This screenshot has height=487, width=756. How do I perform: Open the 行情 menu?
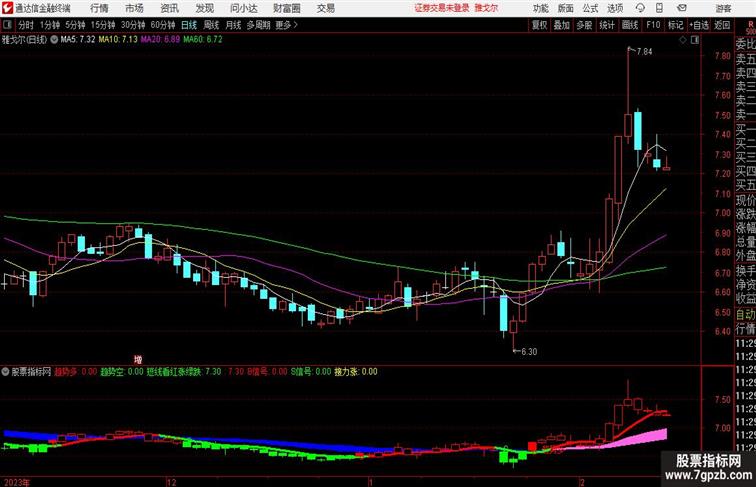99,8
